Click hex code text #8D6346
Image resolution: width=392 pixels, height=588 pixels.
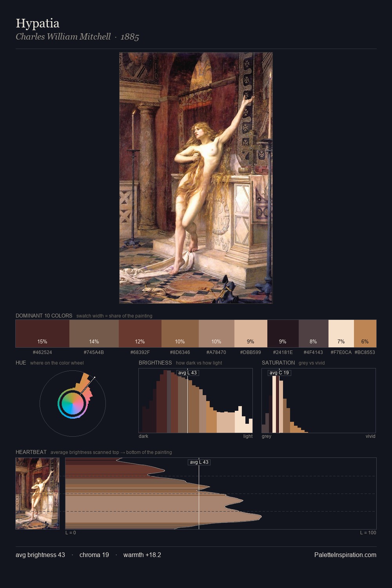[180, 352]
